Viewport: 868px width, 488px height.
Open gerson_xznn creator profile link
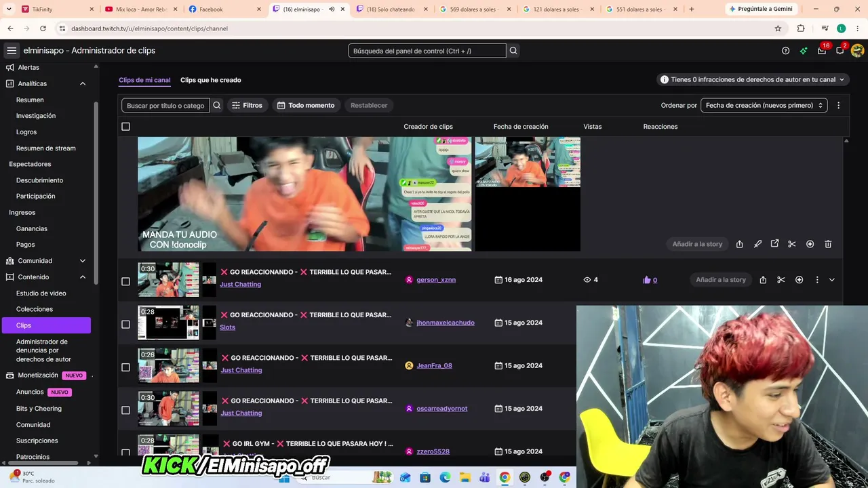pos(436,280)
